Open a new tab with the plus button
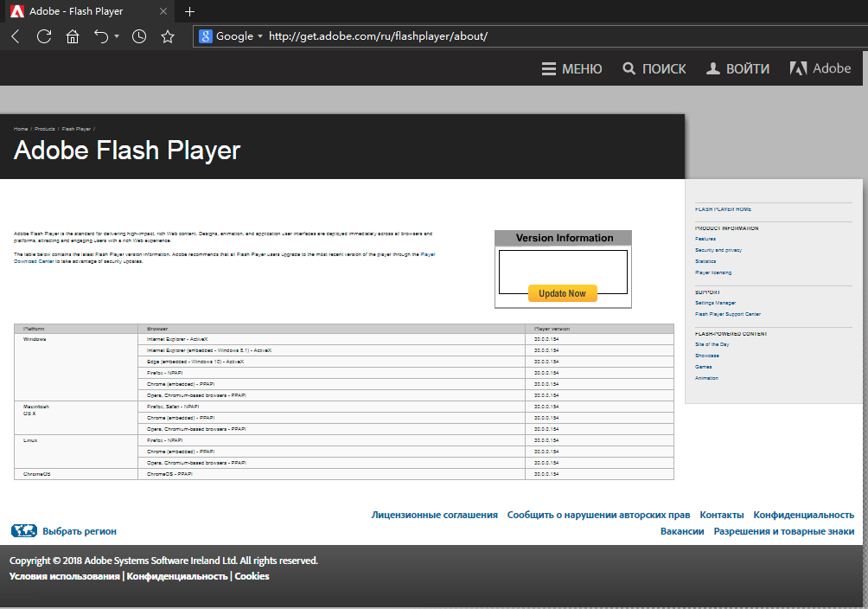The height and width of the screenshot is (609, 868). coord(190,11)
